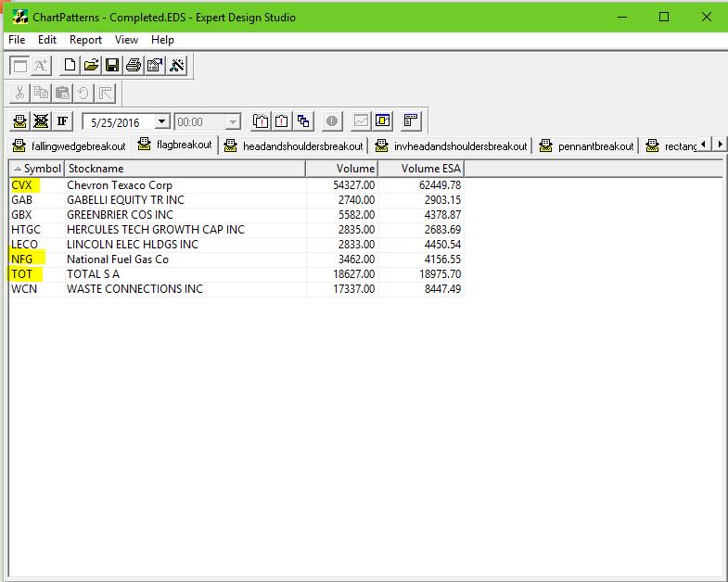The width and height of the screenshot is (728, 582).
Task: Switch to the headandshouldersbreakout tab
Action: 293,146
